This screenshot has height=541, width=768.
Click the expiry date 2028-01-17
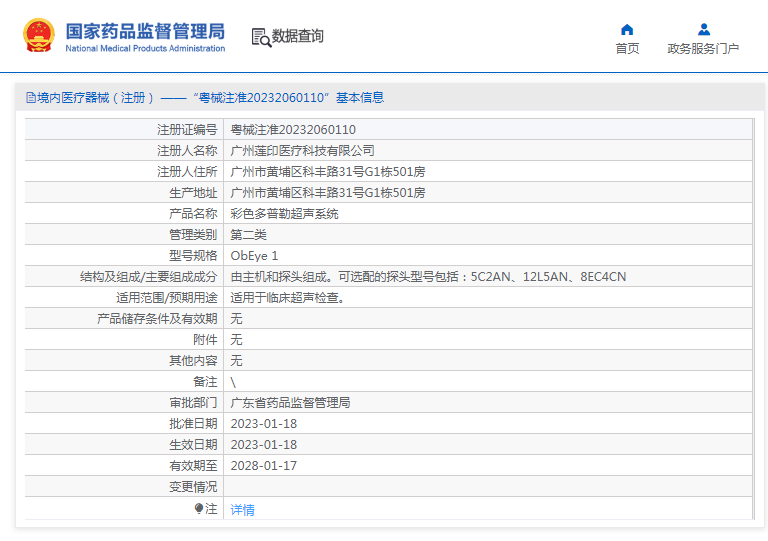point(264,466)
